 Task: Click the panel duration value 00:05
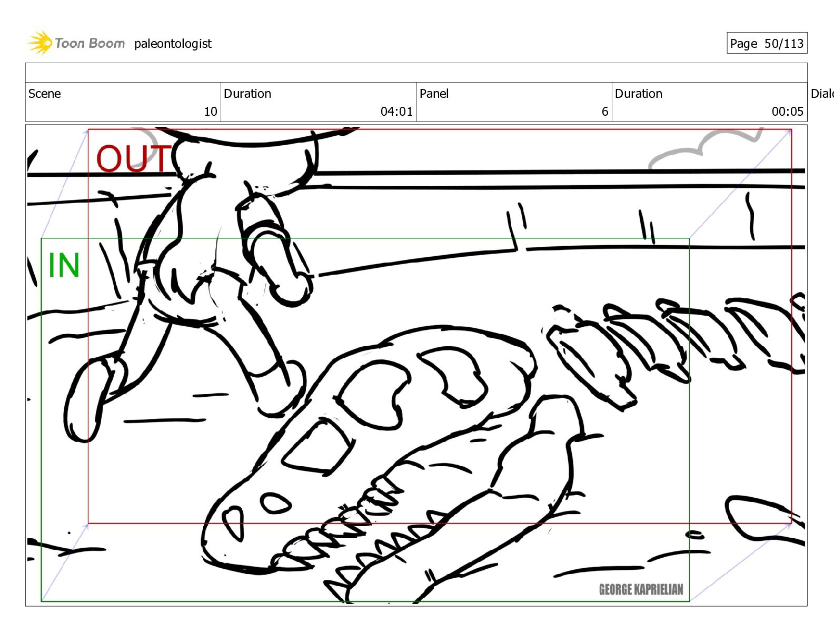788,112
